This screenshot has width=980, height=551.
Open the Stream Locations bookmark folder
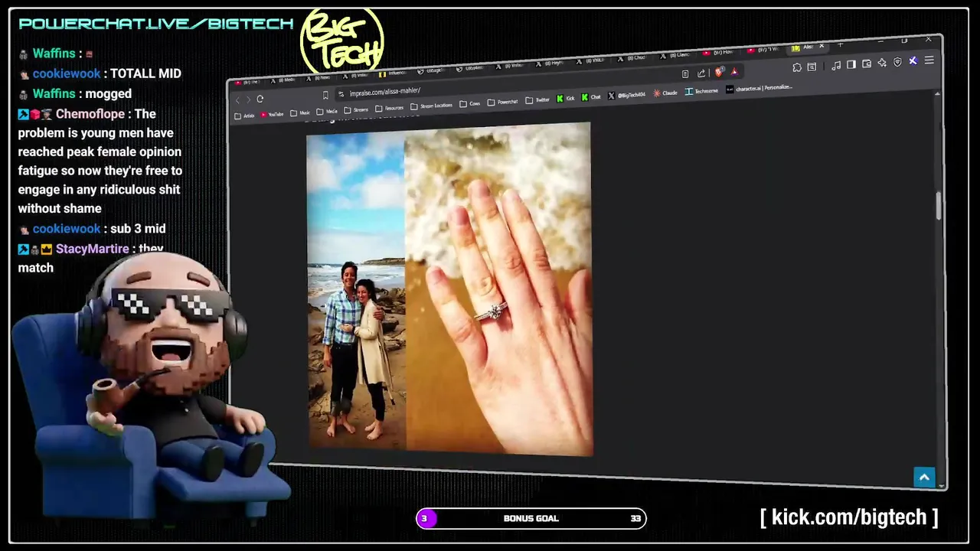point(432,106)
